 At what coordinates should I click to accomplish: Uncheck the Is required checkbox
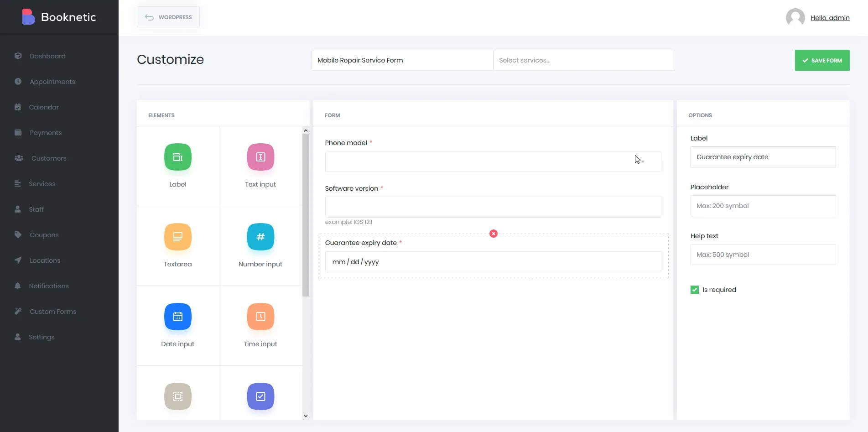point(694,289)
